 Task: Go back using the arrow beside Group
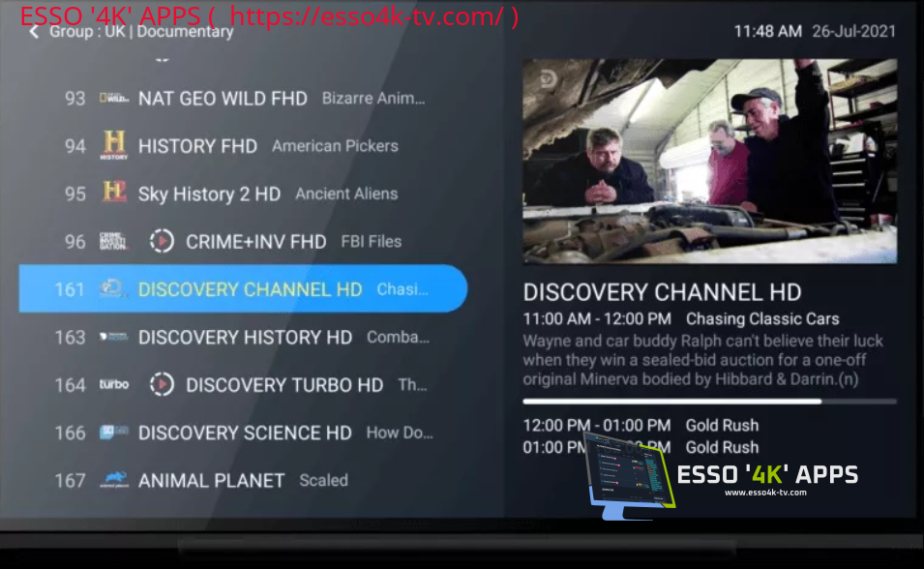pos(34,32)
